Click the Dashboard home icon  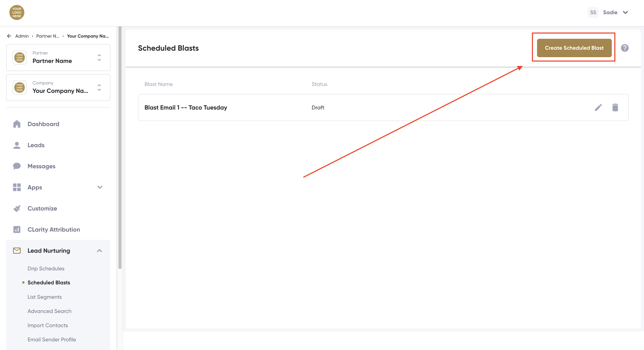coord(17,124)
